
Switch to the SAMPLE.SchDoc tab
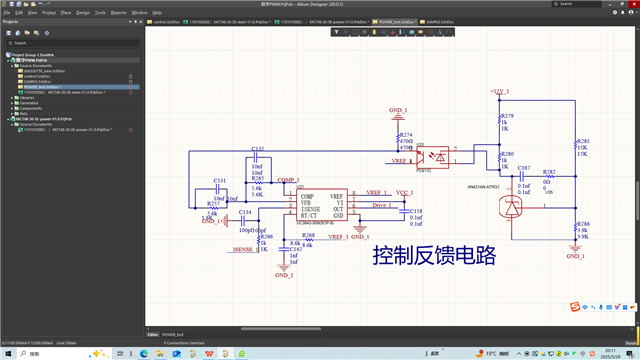pyautogui.click(x=437, y=22)
